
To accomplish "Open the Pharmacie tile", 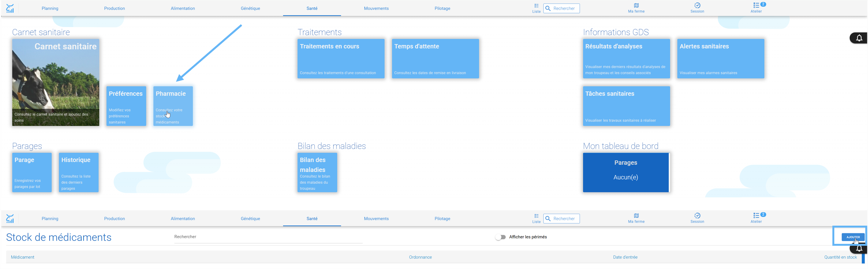I will click(x=173, y=106).
